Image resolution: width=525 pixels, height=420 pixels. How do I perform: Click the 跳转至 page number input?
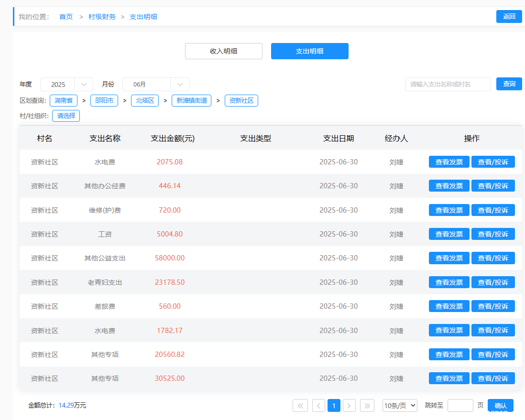[460, 406]
